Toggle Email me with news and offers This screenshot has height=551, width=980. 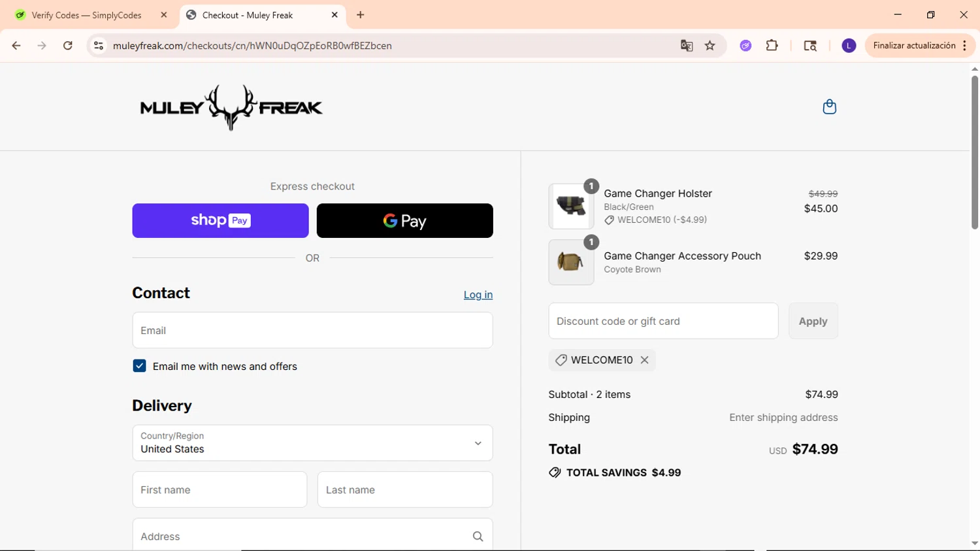pyautogui.click(x=139, y=366)
